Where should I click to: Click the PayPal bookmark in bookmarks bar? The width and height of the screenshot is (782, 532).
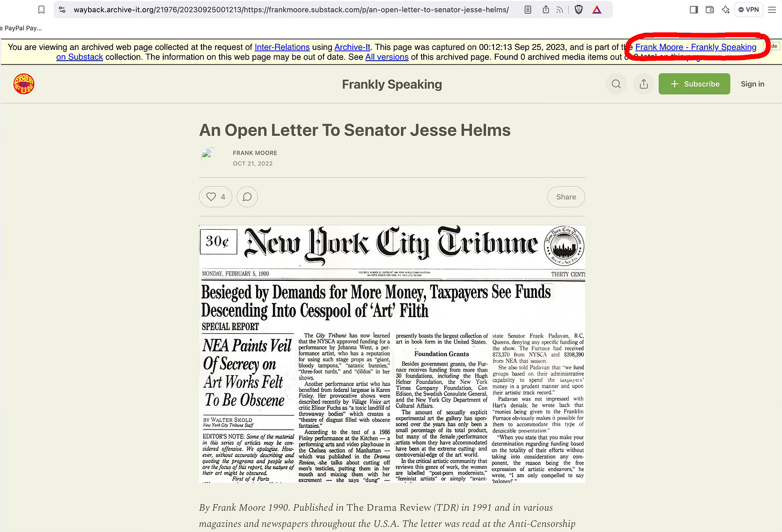[21, 28]
